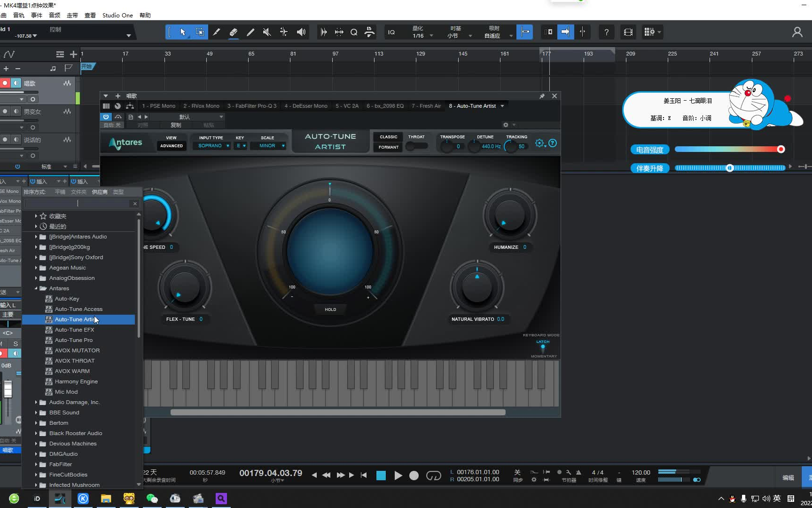The image size is (812, 508).
Task: Open WeChat from the taskbar
Action: [152, 499]
